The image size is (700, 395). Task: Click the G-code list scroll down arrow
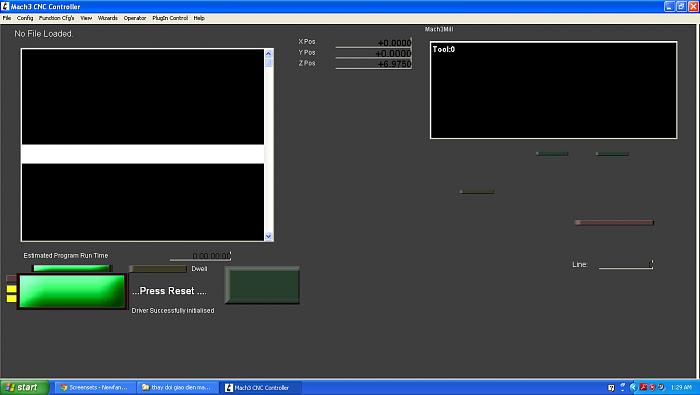click(269, 237)
